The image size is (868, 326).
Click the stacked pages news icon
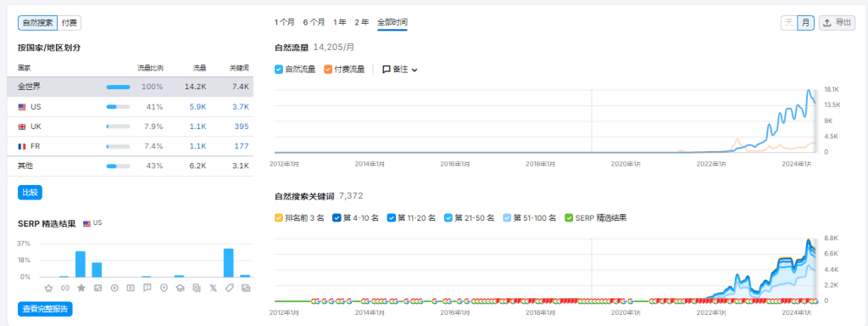point(196,288)
